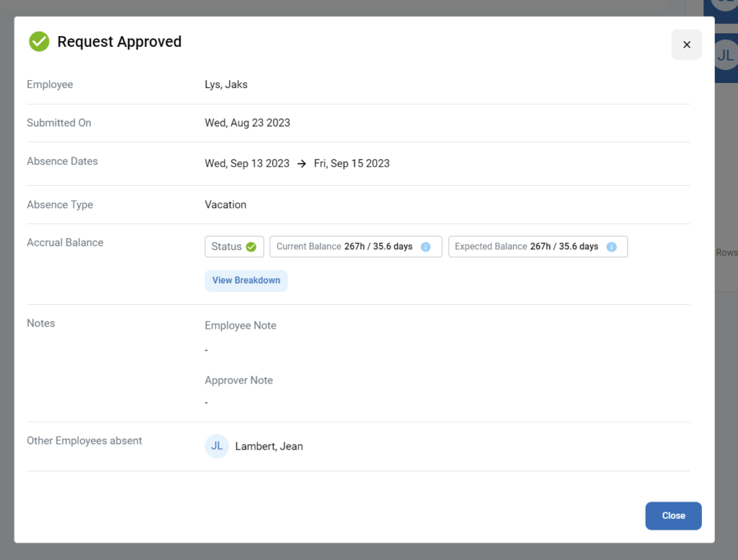The image size is (738, 560).
Task: Click the arrow between absence dates
Action: point(302,164)
